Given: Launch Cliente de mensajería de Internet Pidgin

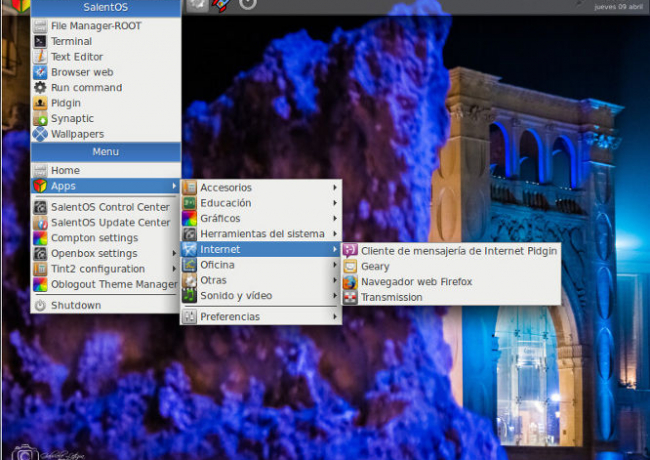Looking at the screenshot, I should pyautogui.click(x=459, y=251).
